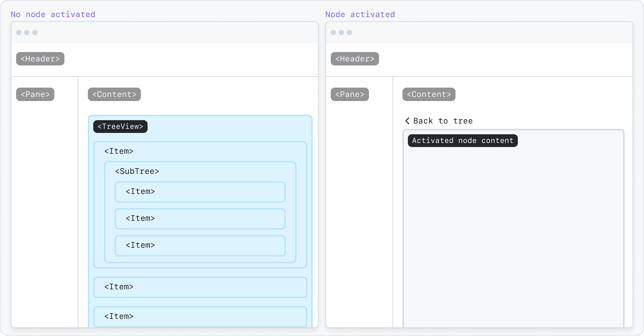Click the first window dot in left window
Screen dimensions: 644x336
tap(19, 33)
